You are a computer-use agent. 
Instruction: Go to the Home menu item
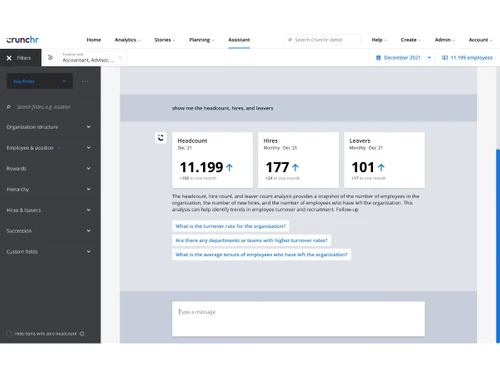coord(94,40)
